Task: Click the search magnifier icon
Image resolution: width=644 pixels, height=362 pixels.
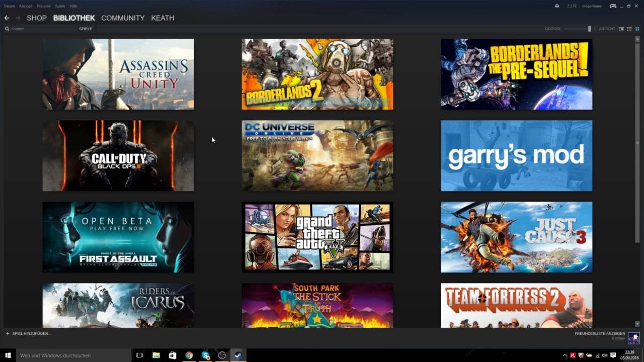Action: pyautogui.click(x=7, y=29)
